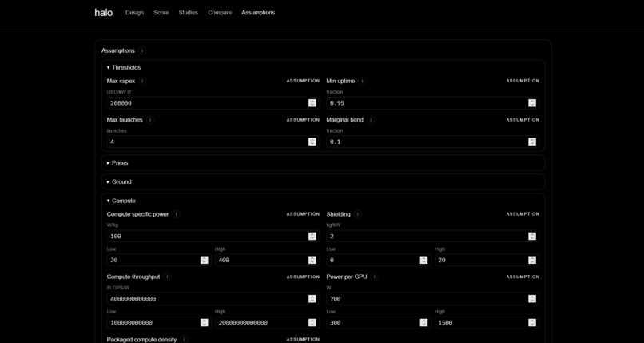This screenshot has height=343, width=644.
Task: Go to the Compare tab
Action: tap(220, 13)
